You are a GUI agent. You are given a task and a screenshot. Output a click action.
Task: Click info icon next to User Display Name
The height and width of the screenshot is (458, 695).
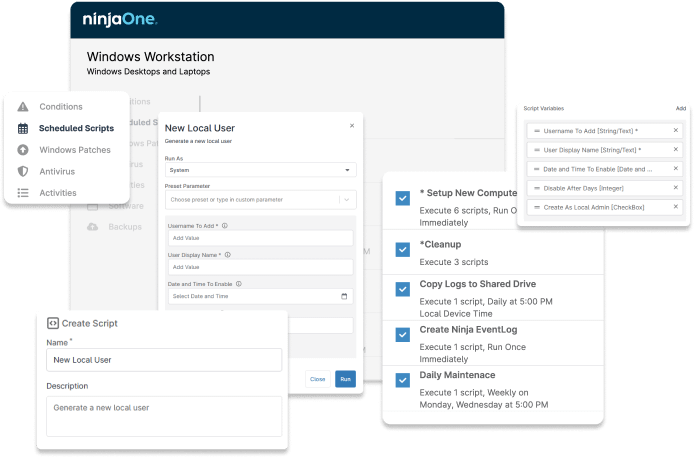[x=228, y=255]
